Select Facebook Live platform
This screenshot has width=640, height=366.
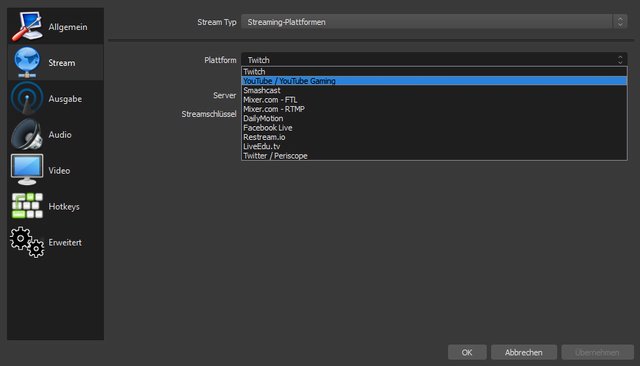tap(434, 128)
